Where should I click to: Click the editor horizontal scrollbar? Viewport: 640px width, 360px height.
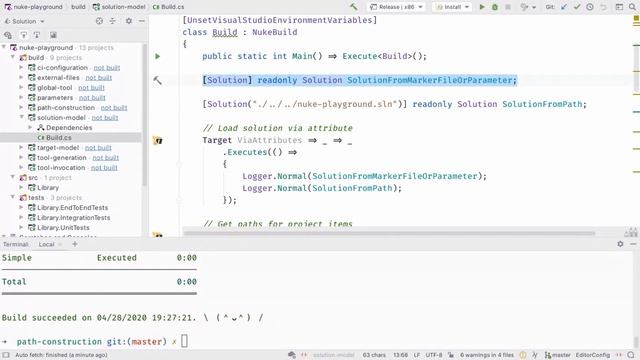point(389,233)
